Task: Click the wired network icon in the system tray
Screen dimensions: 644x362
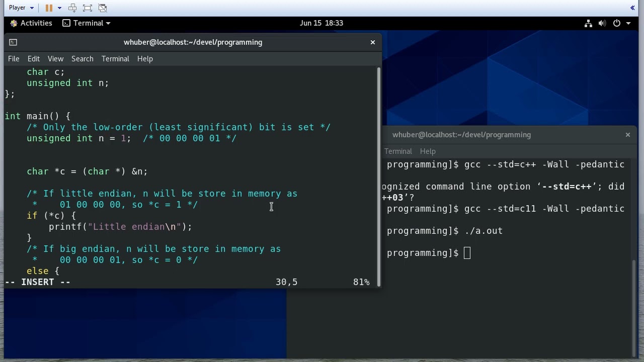Action: pyautogui.click(x=588, y=23)
